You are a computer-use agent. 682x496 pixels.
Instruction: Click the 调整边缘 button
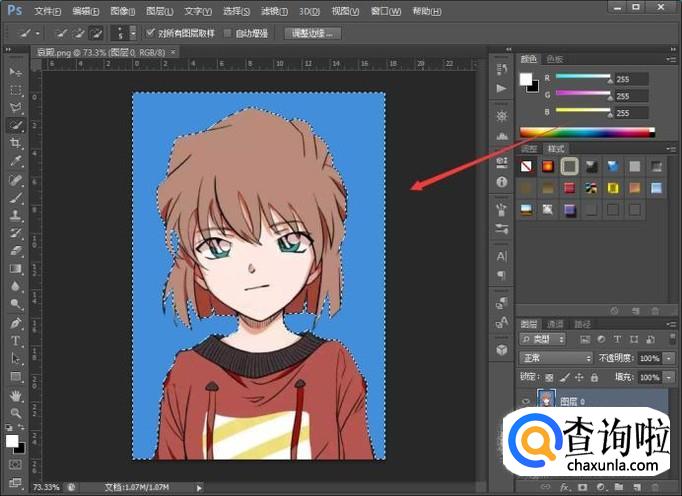[x=313, y=33]
